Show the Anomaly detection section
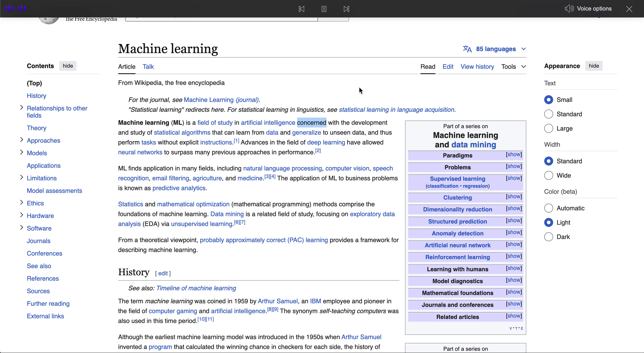This screenshot has height=353, width=644. [514, 232]
